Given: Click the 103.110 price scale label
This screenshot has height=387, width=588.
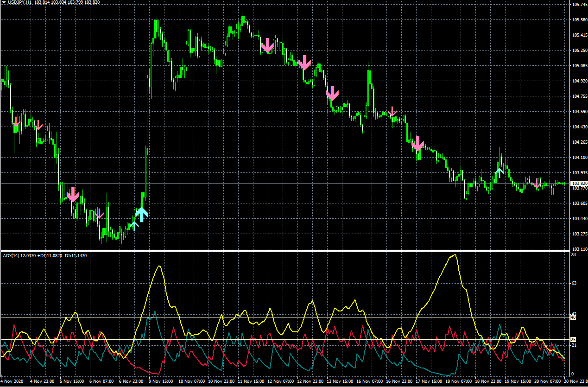Looking at the screenshot, I should tap(579, 249).
